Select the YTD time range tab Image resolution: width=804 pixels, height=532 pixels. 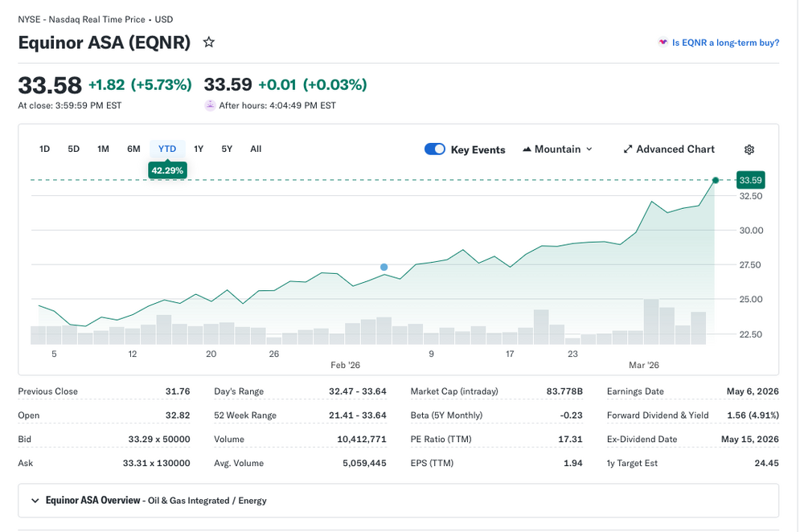[x=167, y=149]
